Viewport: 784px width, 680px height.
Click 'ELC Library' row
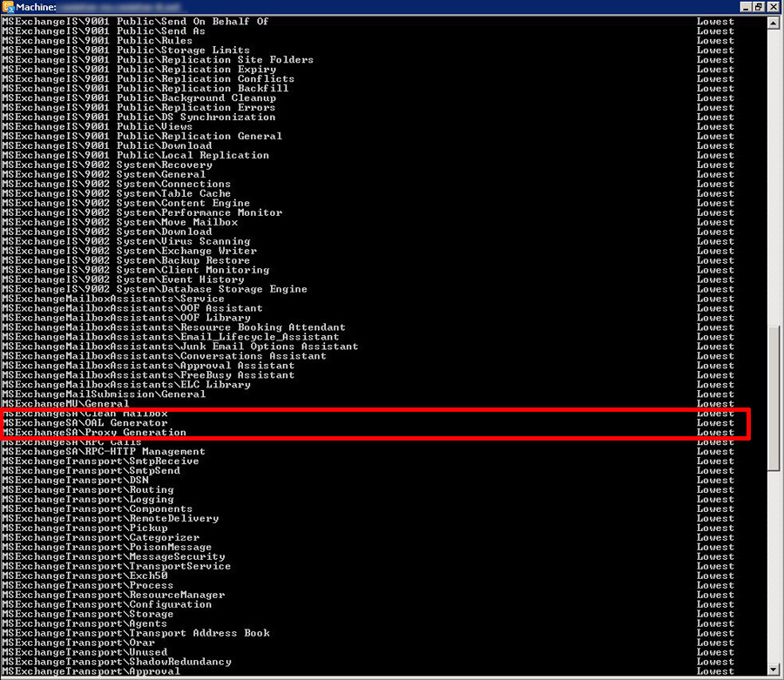tap(368, 385)
